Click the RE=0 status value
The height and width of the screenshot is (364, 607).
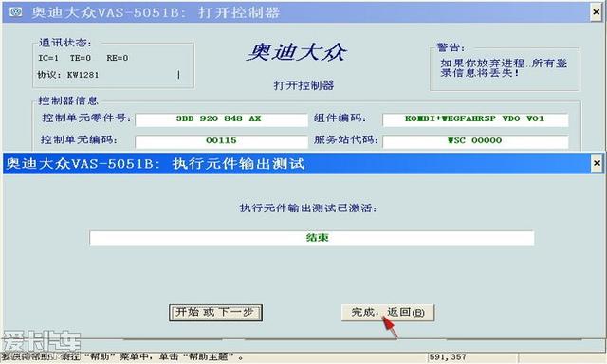(x=118, y=58)
